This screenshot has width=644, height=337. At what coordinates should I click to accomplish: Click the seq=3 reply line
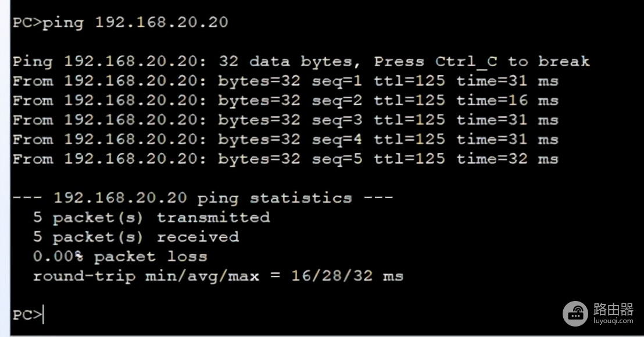coord(285,120)
